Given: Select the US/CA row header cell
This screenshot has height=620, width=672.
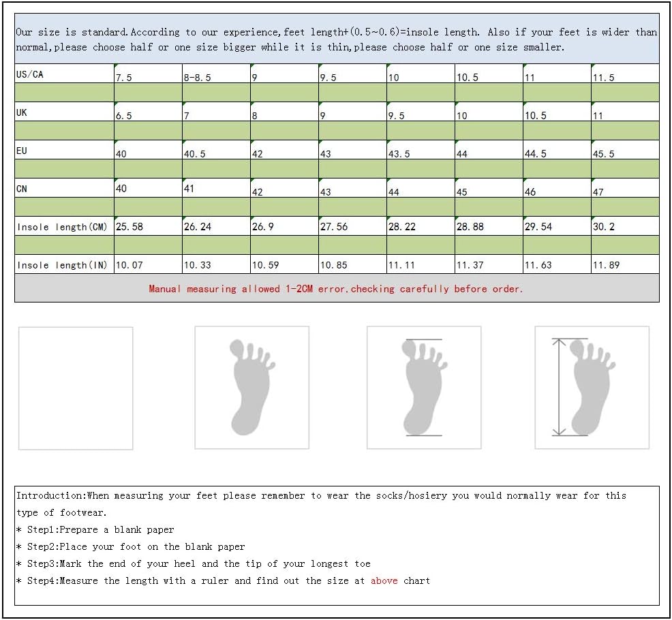Looking at the screenshot, I should 64,74.
